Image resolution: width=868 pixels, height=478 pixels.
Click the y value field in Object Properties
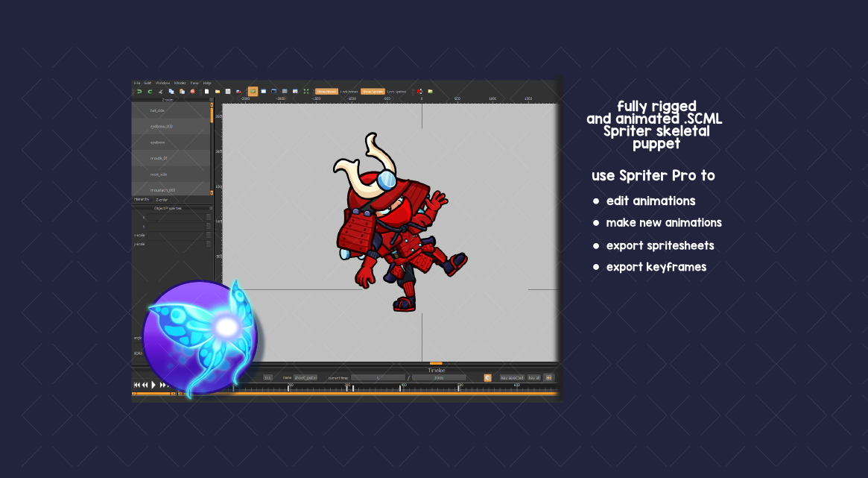point(176,226)
